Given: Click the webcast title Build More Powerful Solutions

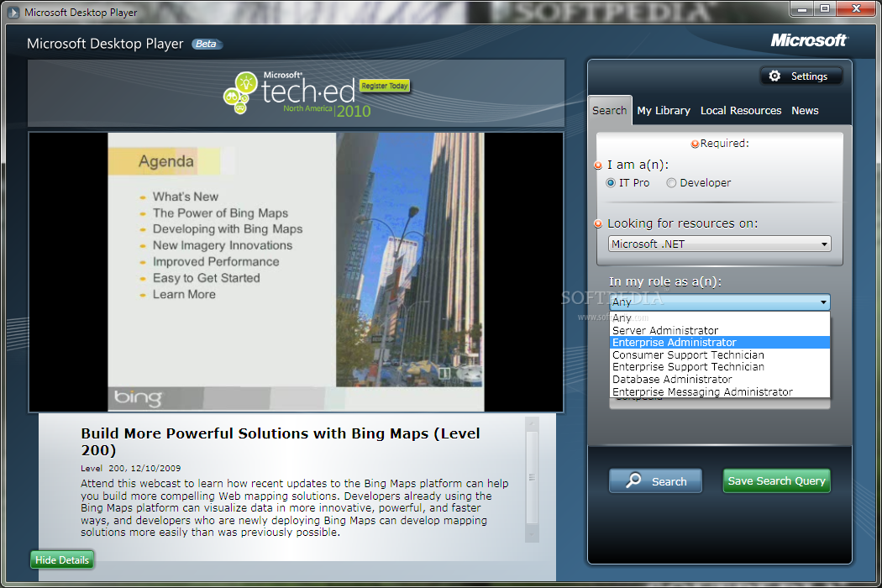Looking at the screenshot, I should (280, 441).
